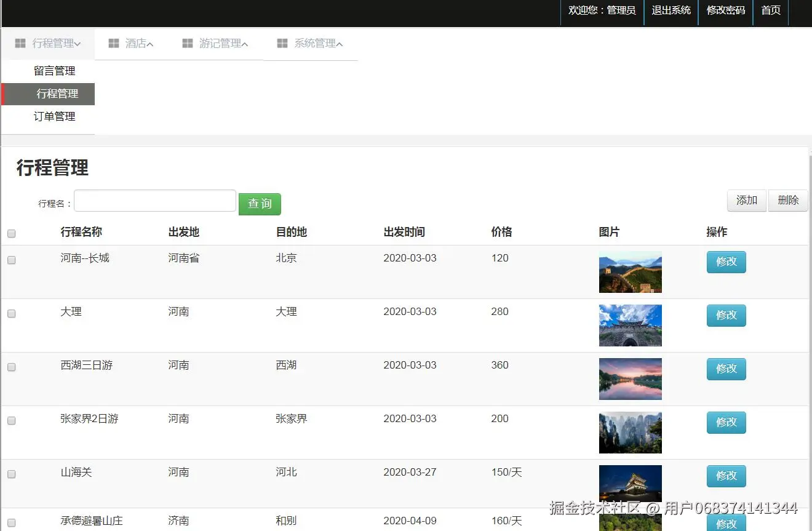Click the 添加 button
This screenshot has width=812, height=531.
747,201
